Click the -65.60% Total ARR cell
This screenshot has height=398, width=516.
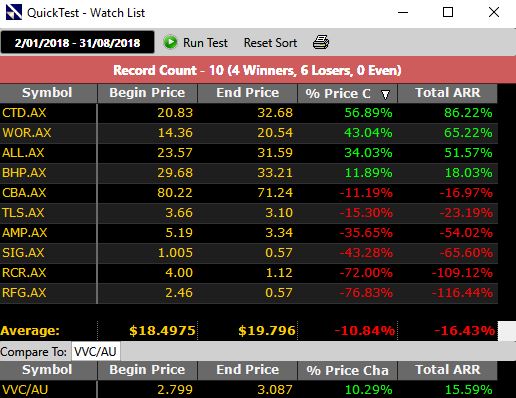tap(466, 253)
